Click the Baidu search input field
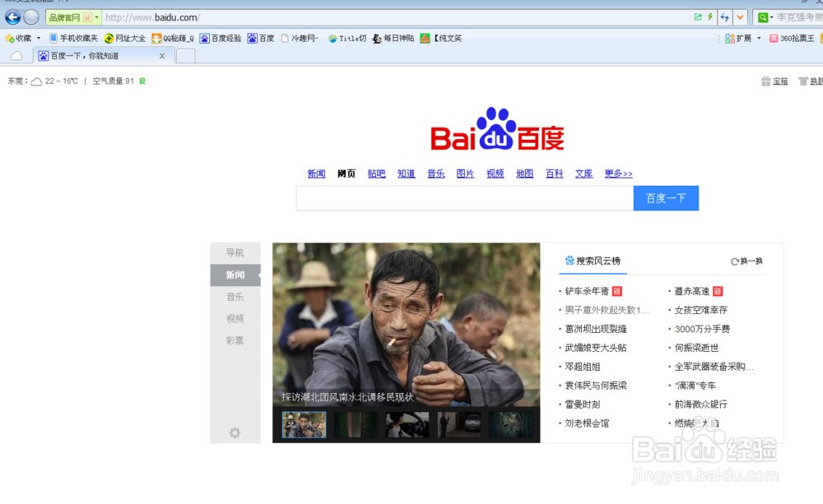This screenshot has height=504, width=823. tap(464, 198)
